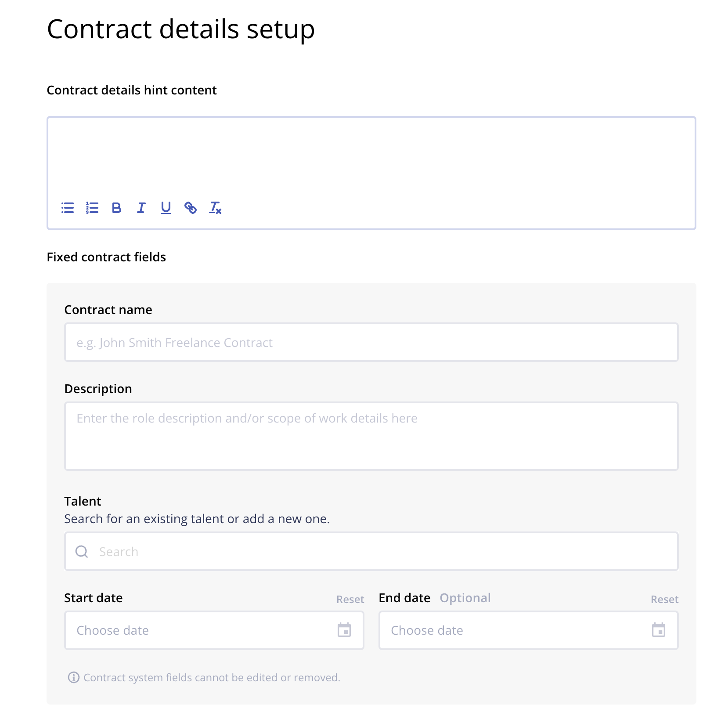Clear text formatting in hint editor
Screen dimensions: 728x723
pos(215,208)
